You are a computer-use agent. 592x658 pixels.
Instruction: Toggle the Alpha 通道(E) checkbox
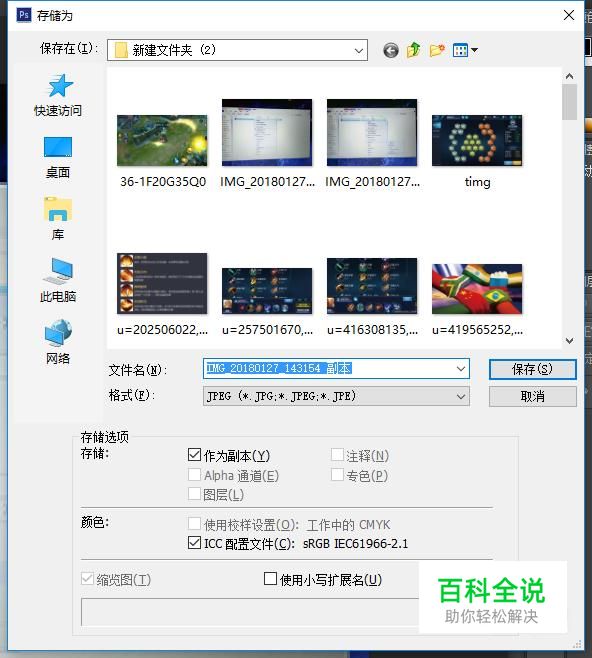pyautogui.click(x=194, y=474)
